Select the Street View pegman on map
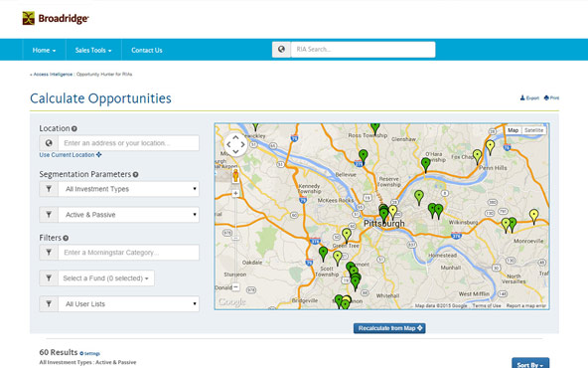Screen dimensions: 588x368 pos(235,175)
